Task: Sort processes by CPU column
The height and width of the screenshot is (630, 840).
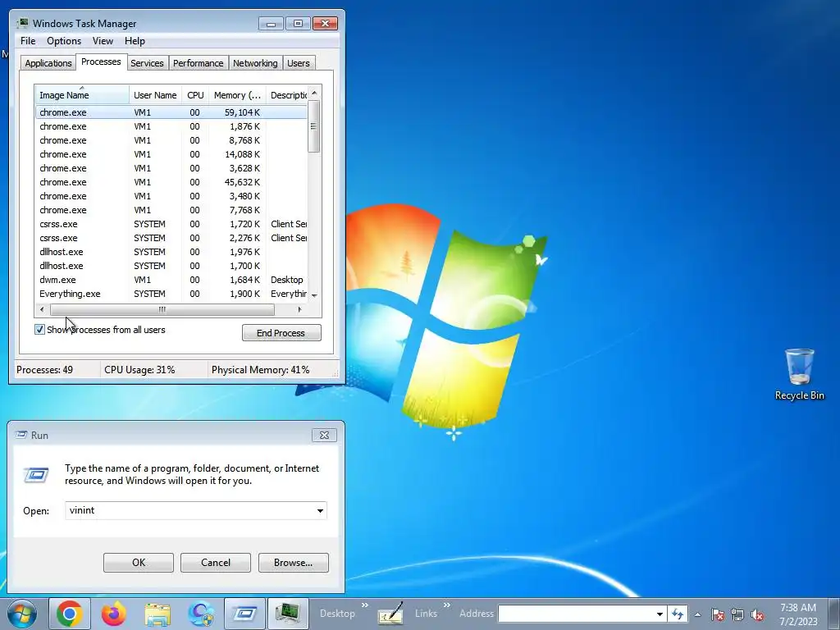Action: pyautogui.click(x=195, y=95)
